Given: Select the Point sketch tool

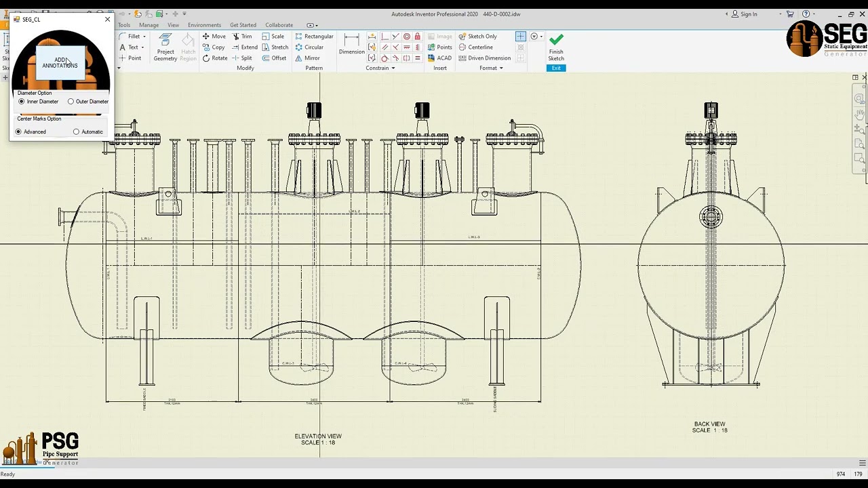Looking at the screenshot, I should point(130,58).
